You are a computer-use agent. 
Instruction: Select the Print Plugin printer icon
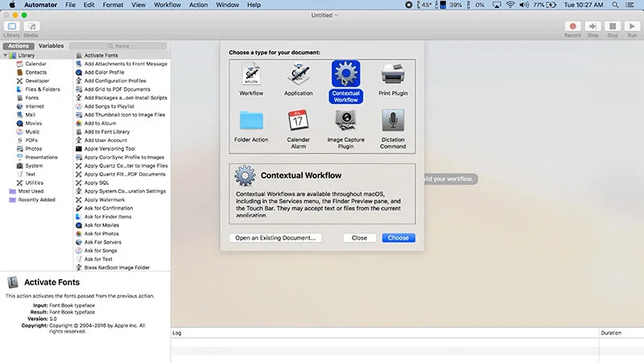coord(393,74)
